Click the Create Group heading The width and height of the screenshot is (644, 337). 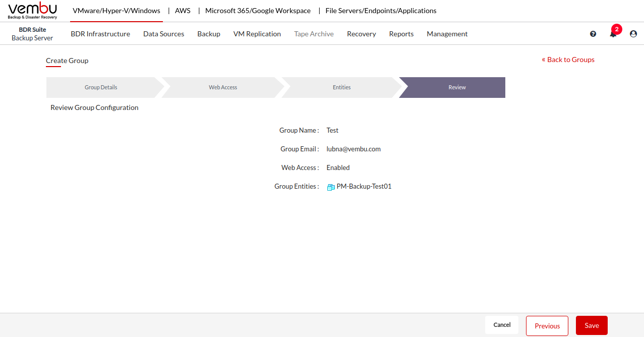(67, 61)
